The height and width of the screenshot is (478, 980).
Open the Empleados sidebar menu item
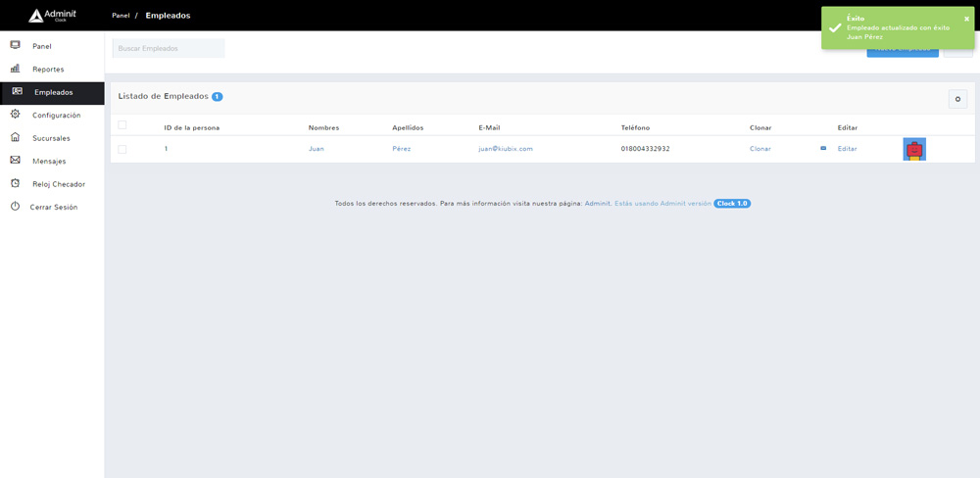(53, 92)
